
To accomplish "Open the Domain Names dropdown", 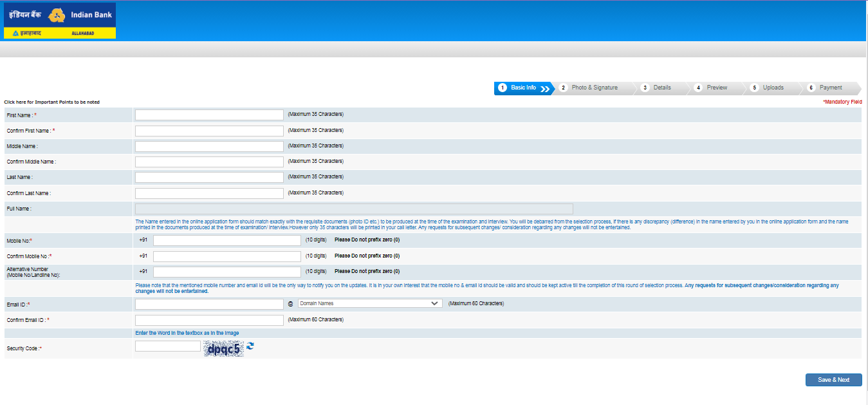I will coord(369,303).
